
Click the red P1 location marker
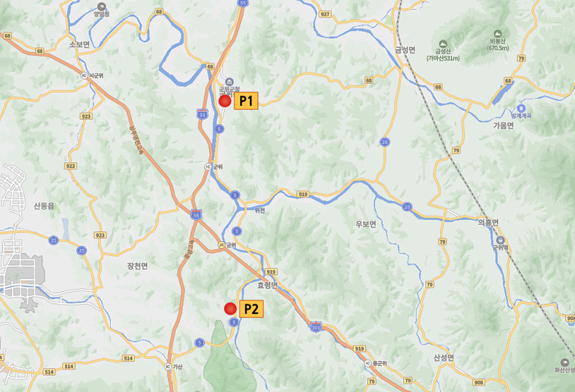[225, 101]
